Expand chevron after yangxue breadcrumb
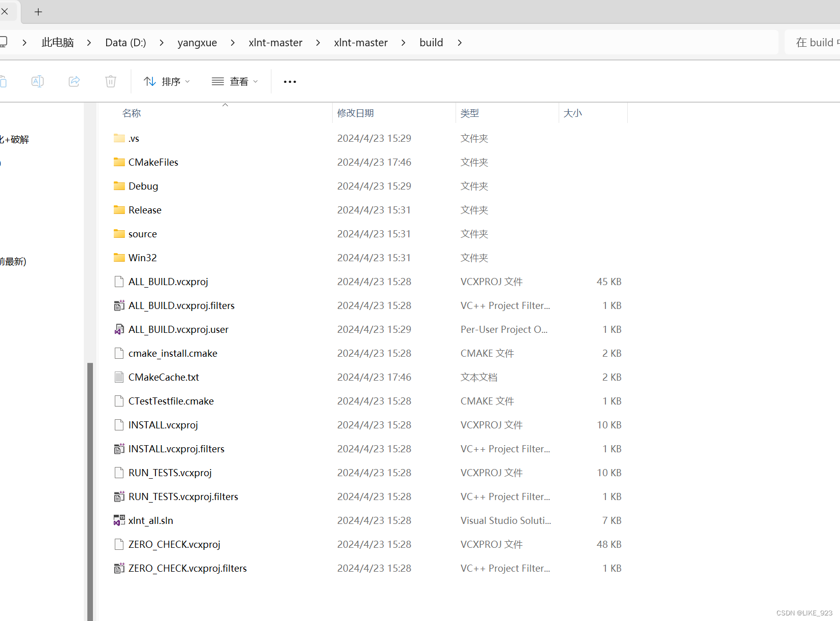 233,43
